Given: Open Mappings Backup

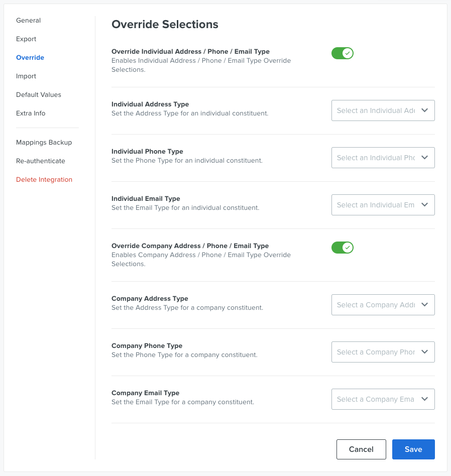Looking at the screenshot, I should (44, 143).
